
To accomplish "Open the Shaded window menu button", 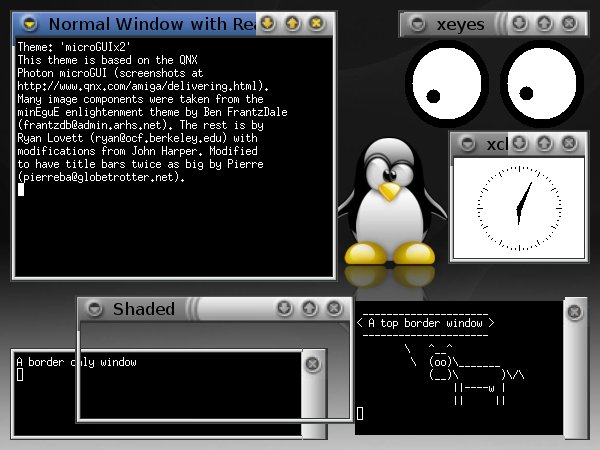I will click(95, 308).
